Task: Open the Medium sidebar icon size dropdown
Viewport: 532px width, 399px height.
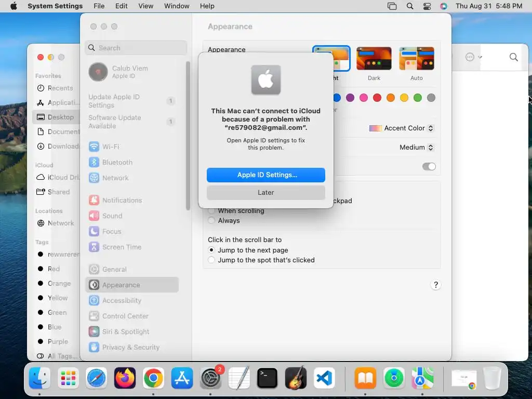Action: tap(417, 147)
